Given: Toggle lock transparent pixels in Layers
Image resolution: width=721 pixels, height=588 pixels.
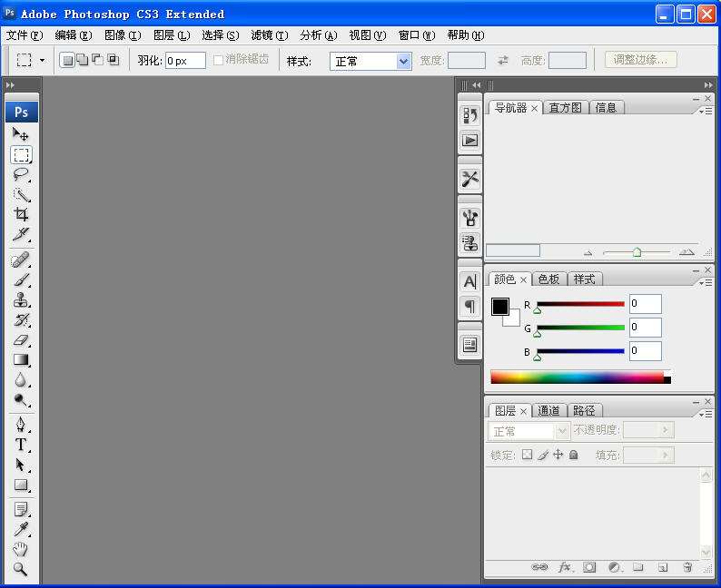Looking at the screenshot, I should tap(527, 455).
